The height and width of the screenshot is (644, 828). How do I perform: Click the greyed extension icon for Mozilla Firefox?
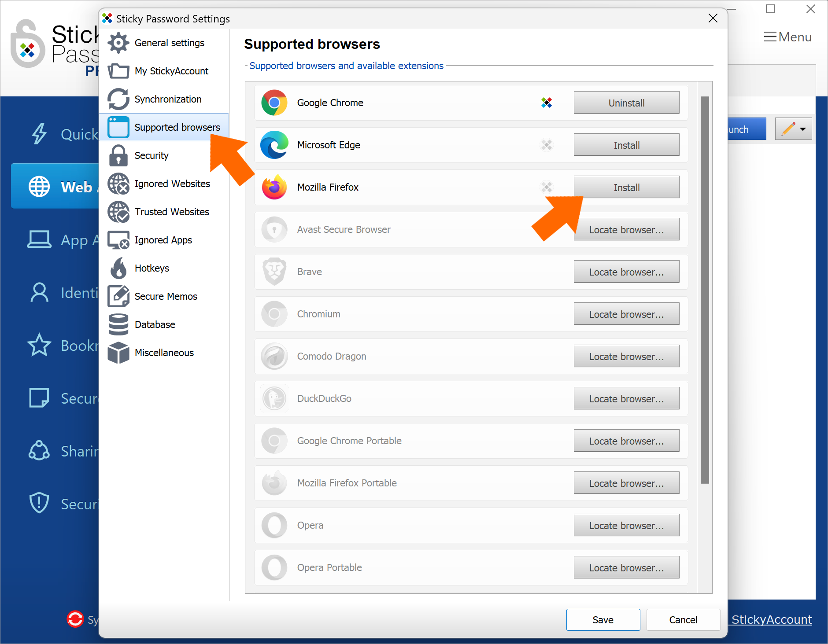(x=547, y=187)
